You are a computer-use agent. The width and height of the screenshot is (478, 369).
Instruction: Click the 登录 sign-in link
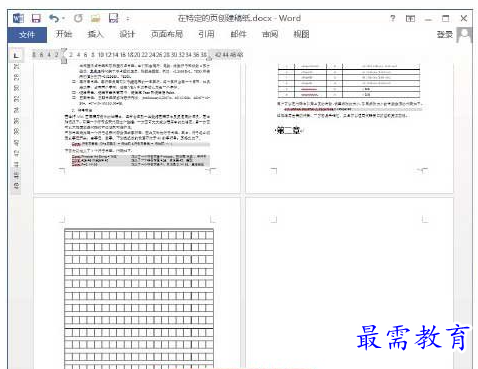pyautogui.click(x=445, y=34)
